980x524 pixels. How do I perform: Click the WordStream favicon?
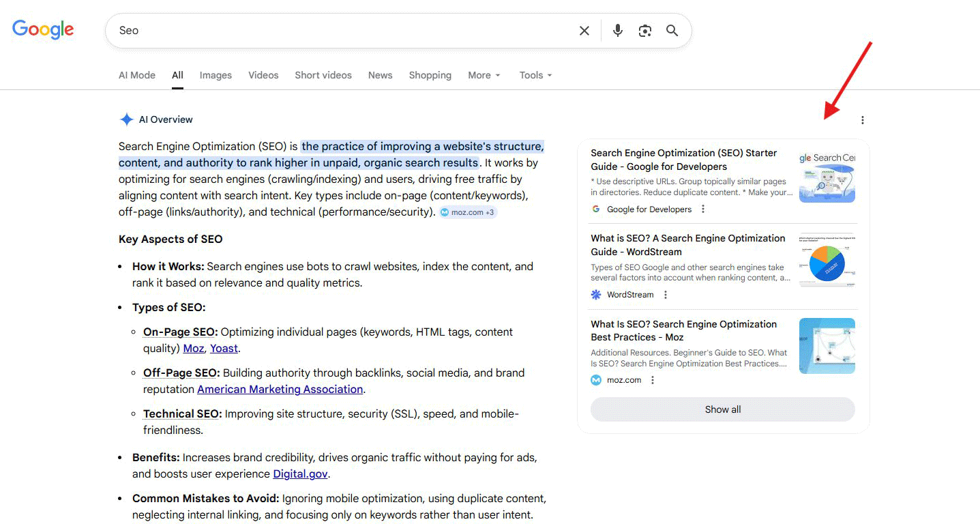[596, 295]
